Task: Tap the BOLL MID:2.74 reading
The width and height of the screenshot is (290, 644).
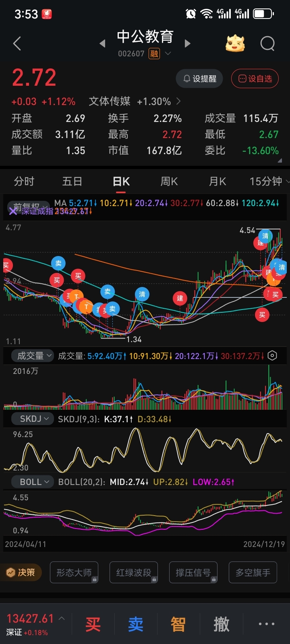Action: (x=129, y=482)
